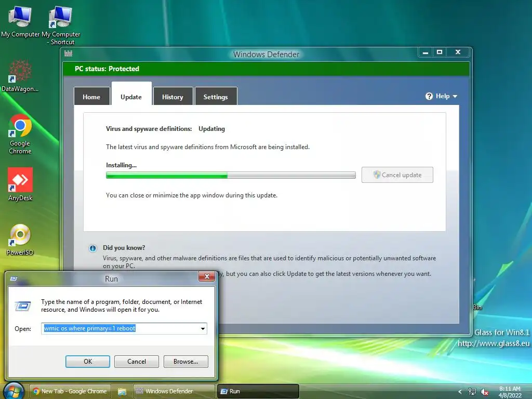532x399 pixels.
Task: Maximize the Windows Defender window
Action: [440, 52]
